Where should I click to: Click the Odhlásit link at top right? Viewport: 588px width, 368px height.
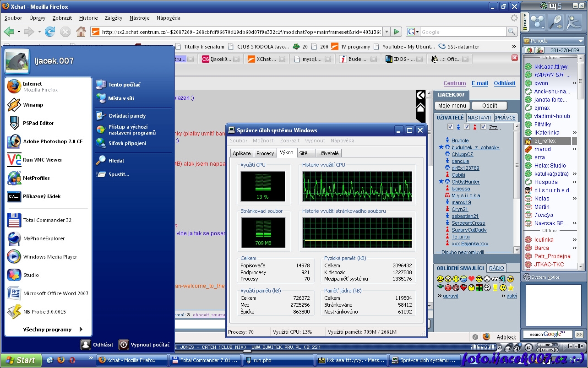point(504,83)
